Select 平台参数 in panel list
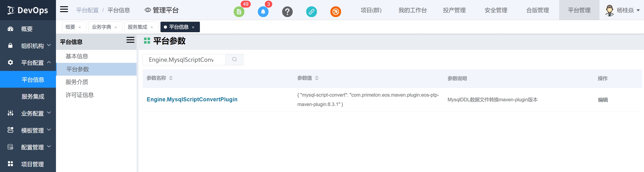The width and height of the screenshot is (644, 172). (x=96, y=69)
